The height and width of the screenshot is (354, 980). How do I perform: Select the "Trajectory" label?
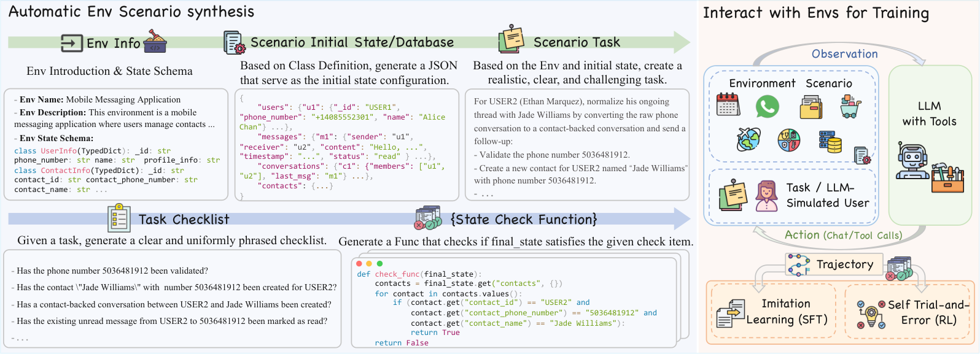point(845,264)
